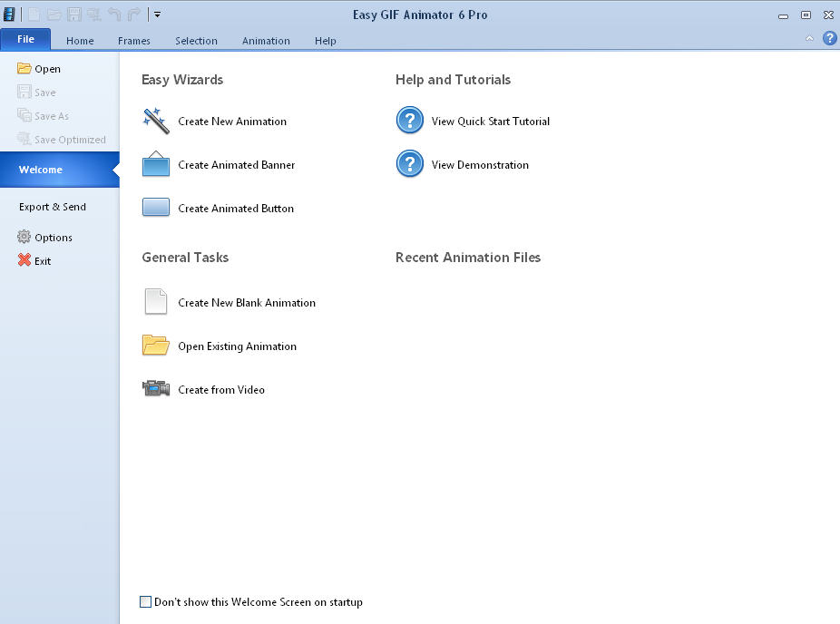Switch to the Frames tab

(x=134, y=41)
